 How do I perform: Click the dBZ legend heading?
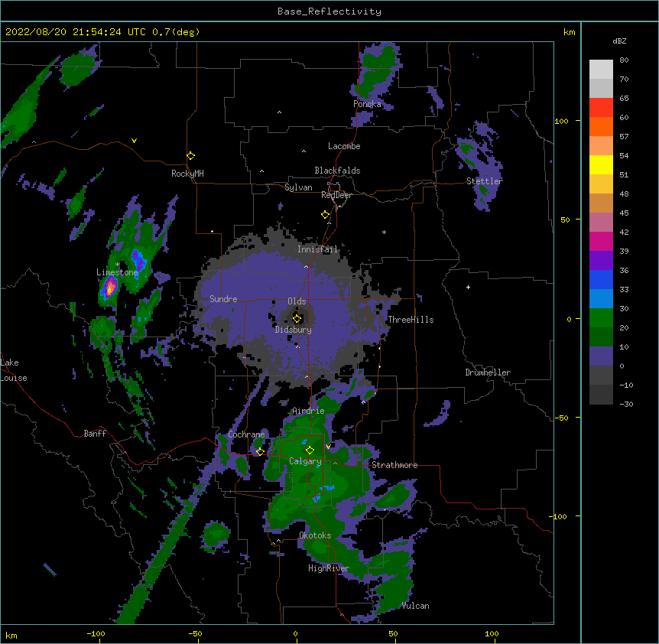(619, 41)
